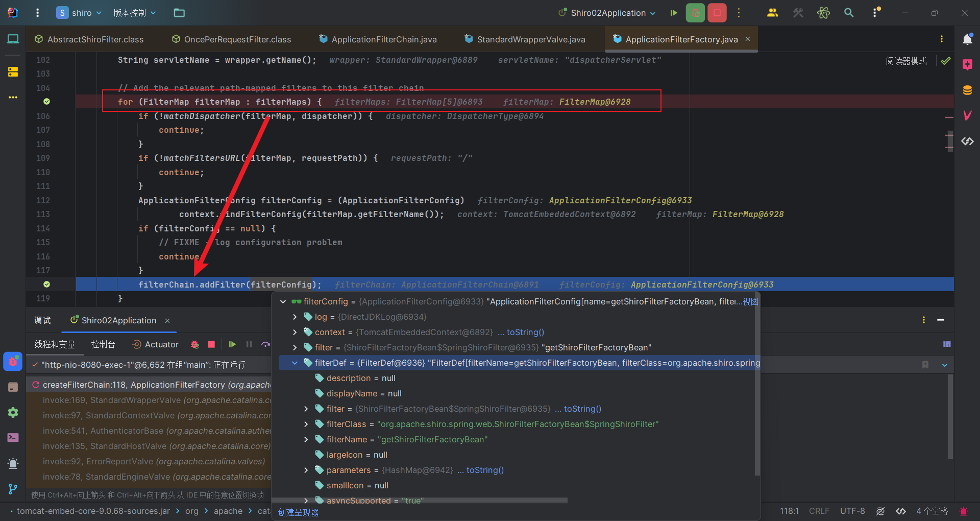Click the green inspection checkmark in editor

pyautogui.click(x=946, y=61)
